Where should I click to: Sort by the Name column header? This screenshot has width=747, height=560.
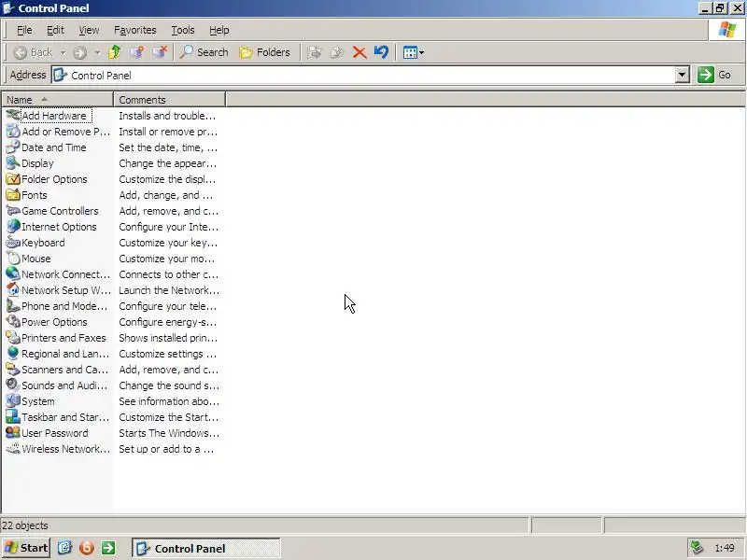[x=57, y=100]
